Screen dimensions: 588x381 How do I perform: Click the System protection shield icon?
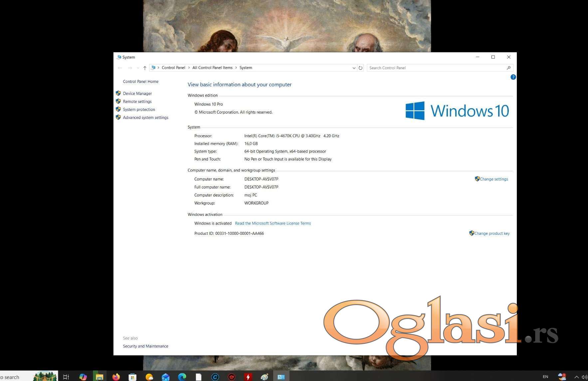coord(118,109)
